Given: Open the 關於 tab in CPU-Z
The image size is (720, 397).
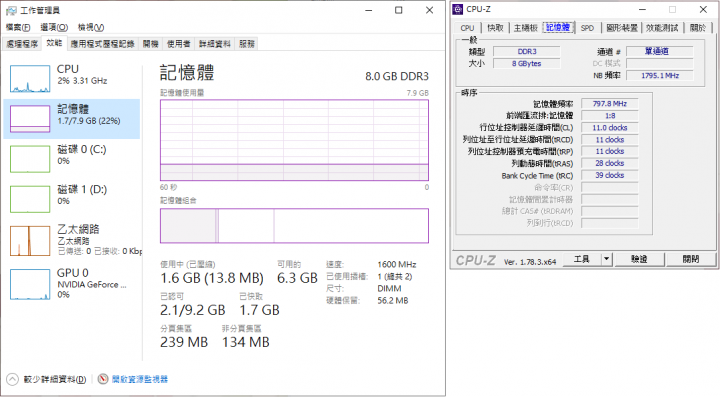Looking at the screenshot, I should 698,28.
